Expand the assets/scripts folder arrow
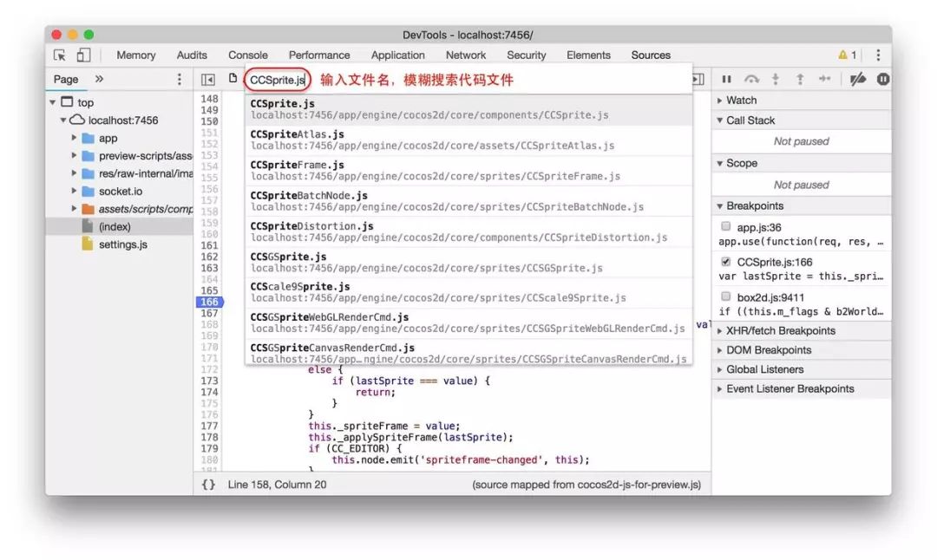The height and width of the screenshot is (560, 937). point(74,208)
